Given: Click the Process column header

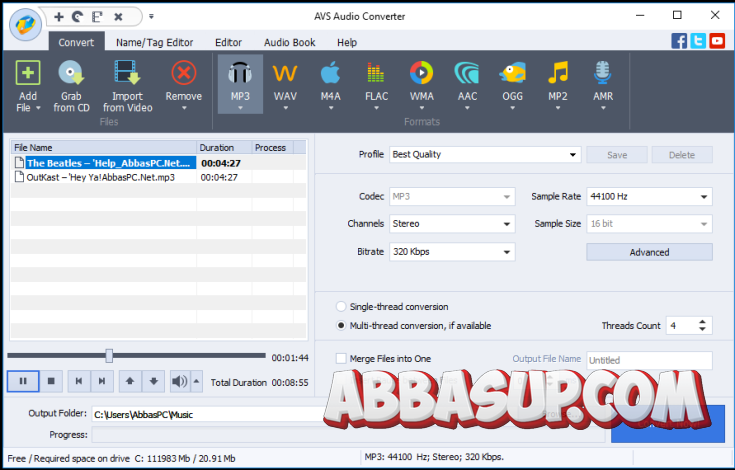Looking at the screenshot, I should click(272, 148).
